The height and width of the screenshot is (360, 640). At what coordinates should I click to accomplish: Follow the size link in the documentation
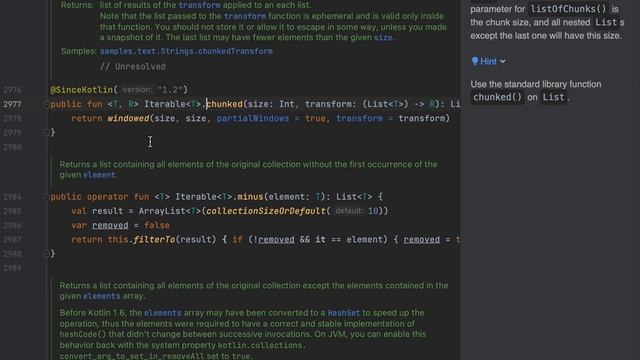[x=383, y=38]
